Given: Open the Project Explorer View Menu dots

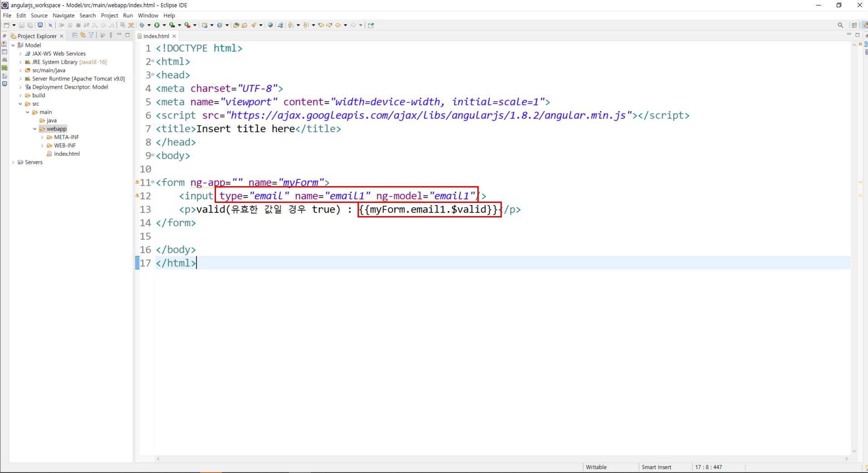Looking at the screenshot, I should (x=111, y=35).
